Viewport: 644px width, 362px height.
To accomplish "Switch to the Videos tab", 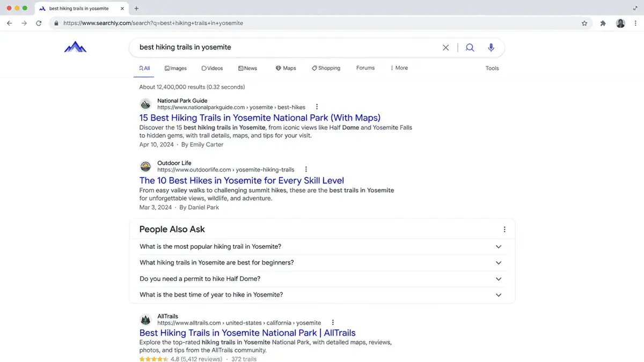I will (212, 68).
